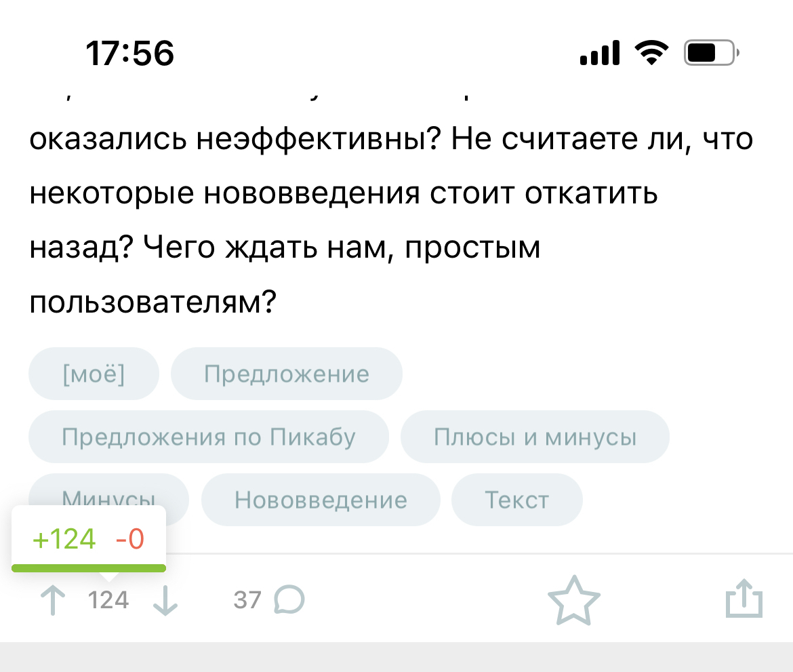Tap the red -0 downvote count
Viewport: 793px width, 672px height.
[x=129, y=539]
